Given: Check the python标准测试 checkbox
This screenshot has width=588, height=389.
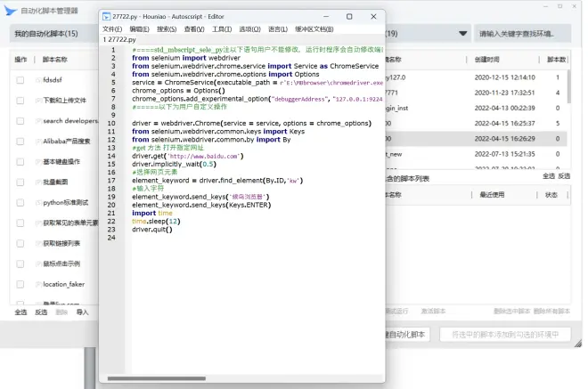Looking at the screenshot, I should (x=20, y=203).
